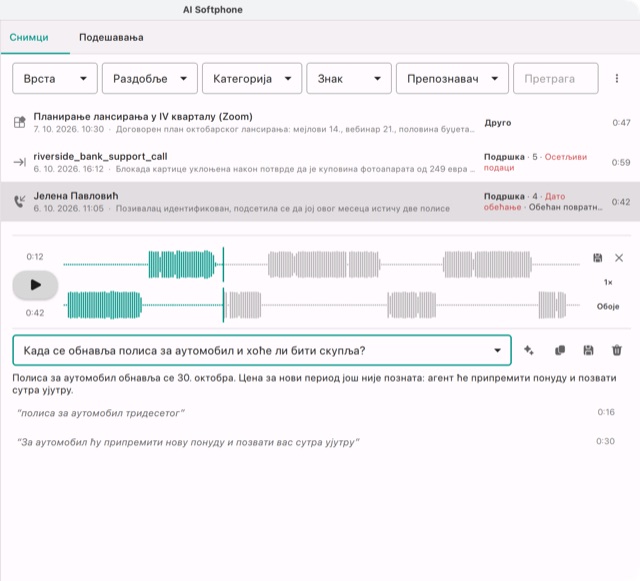640x581 pixels.
Task: Click the 0:16 quote timestamp
Action: 606,412
